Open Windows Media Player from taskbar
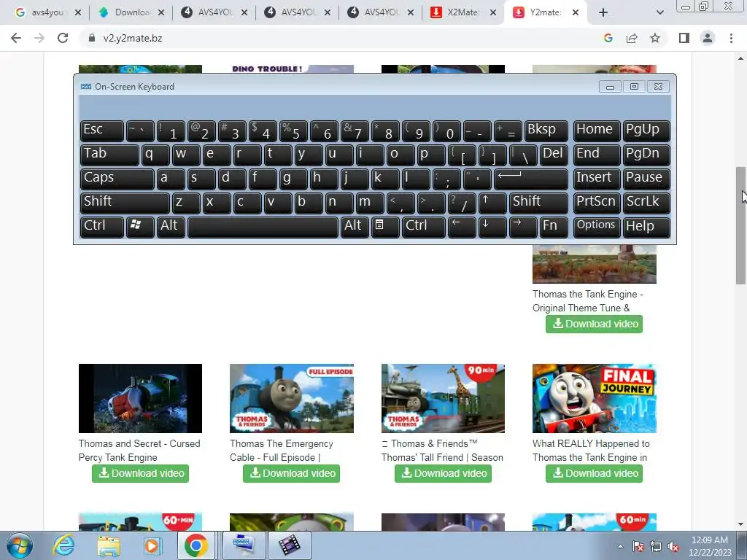747x560 pixels. (152, 545)
